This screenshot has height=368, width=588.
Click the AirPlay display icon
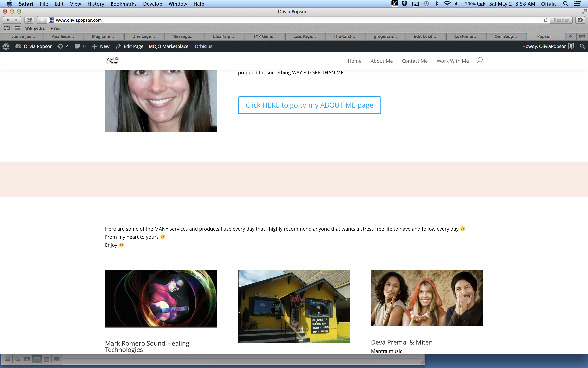(x=415, y=4)
